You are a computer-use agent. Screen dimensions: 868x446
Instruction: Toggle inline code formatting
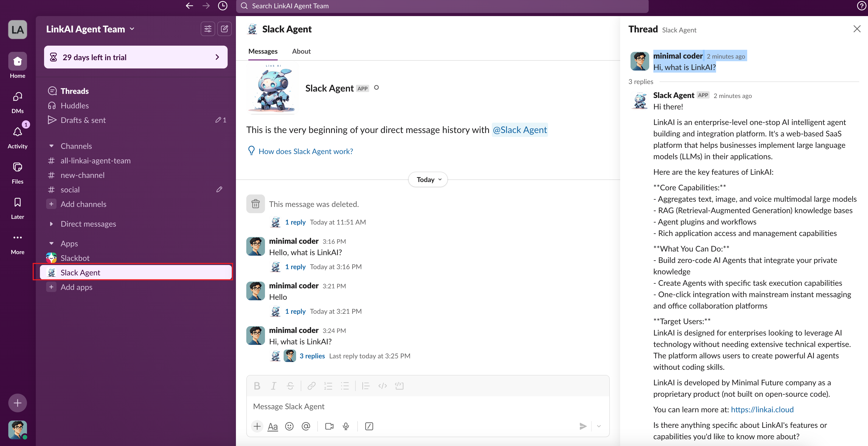tap(382, 386)
